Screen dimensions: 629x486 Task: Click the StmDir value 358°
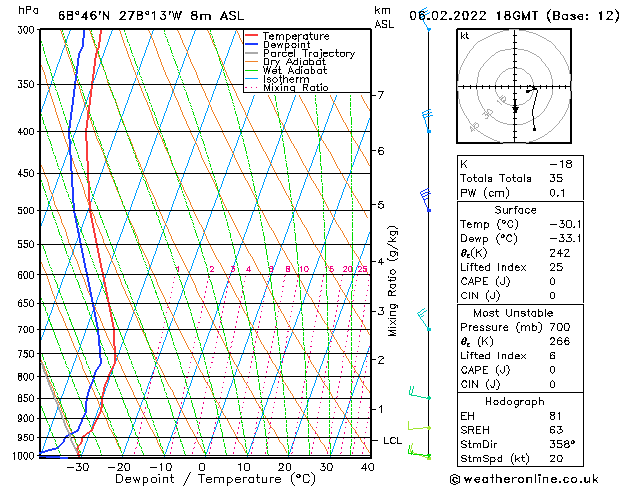click(x=562, y=445)
